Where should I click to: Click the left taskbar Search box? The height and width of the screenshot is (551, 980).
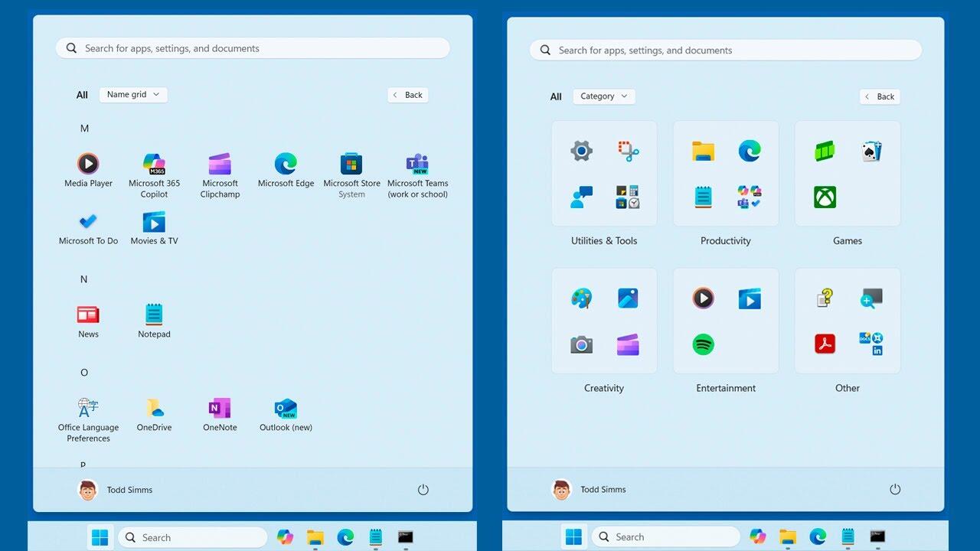click(193, 537)
